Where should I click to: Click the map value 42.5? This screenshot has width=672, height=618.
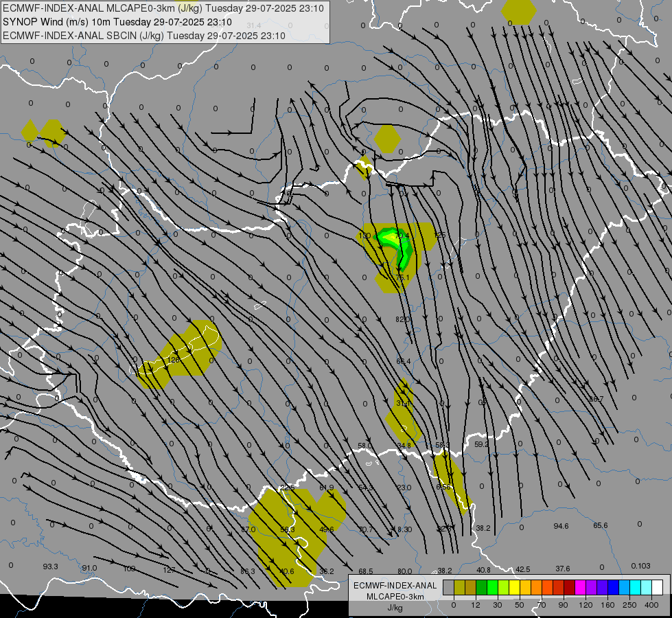point(522,569)
